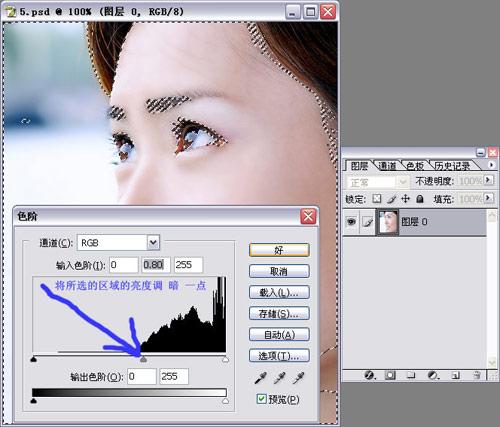
Task: Pick the black point eyedropper in Levels
Action: [260, 378]
